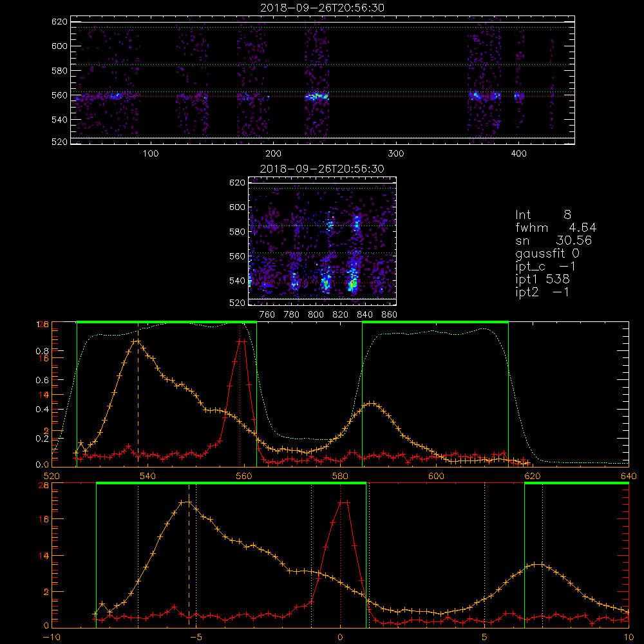Select the 'ipt_c -1' readout line
Image resolution: width=644 pixels, height=644 pixels.
(x=545, y=267)
